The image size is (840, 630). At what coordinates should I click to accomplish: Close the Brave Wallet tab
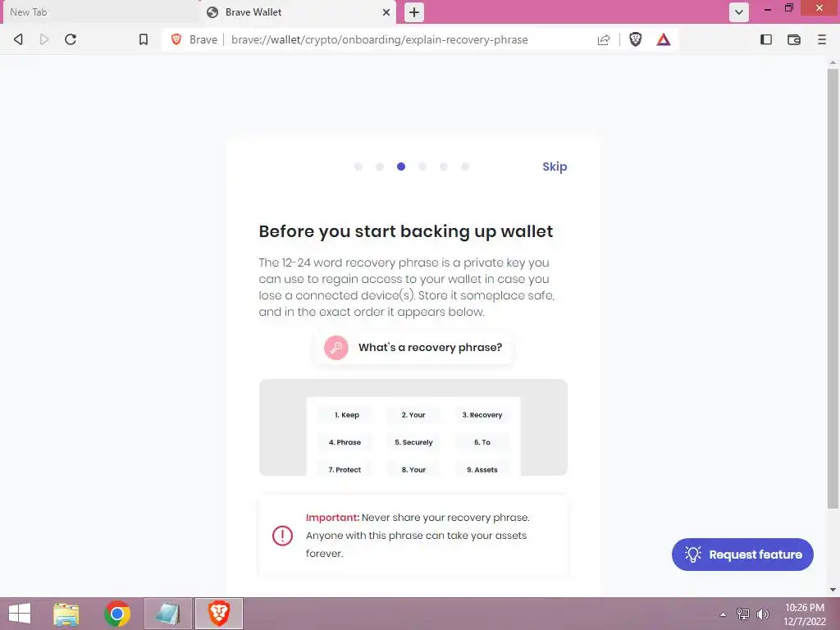386,11
